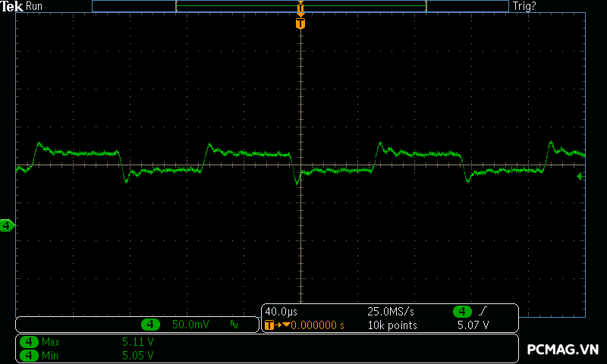Click the channel 4 badge beside Min
The height and width of the screenshot is (364, 607).
pos(30,354)
